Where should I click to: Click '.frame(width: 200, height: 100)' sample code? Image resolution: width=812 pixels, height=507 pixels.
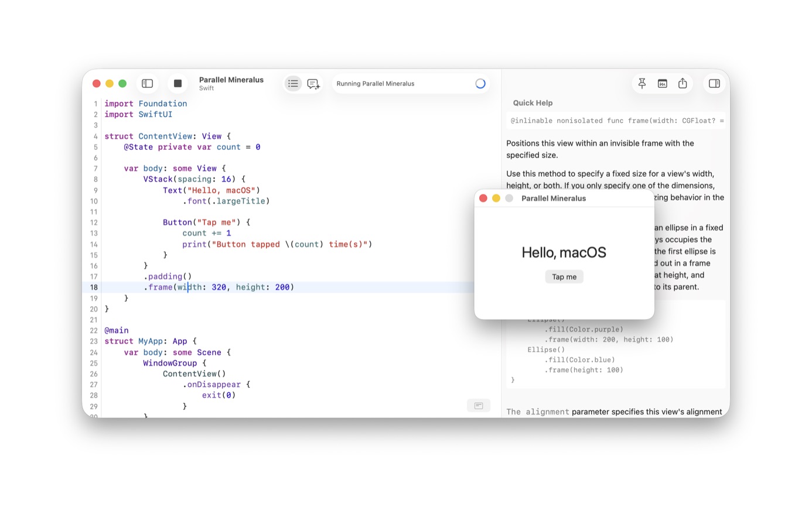pyautogui.click(x=609, y=340)
